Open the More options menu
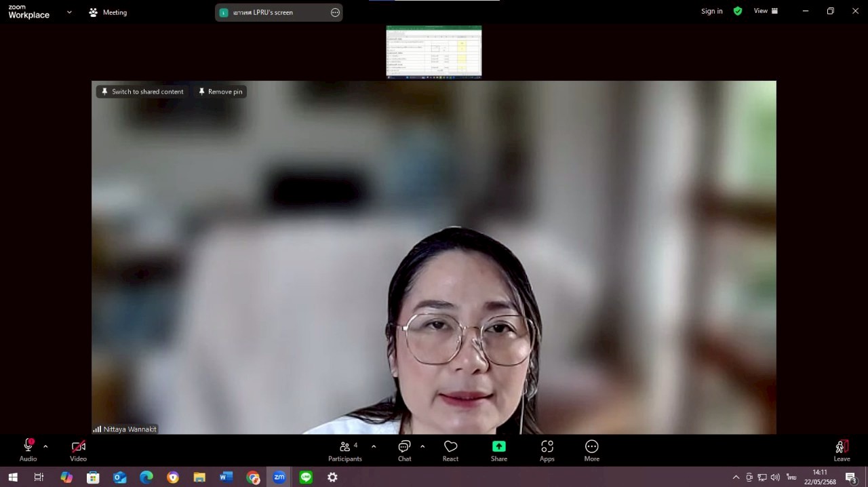 click(592, 450)
